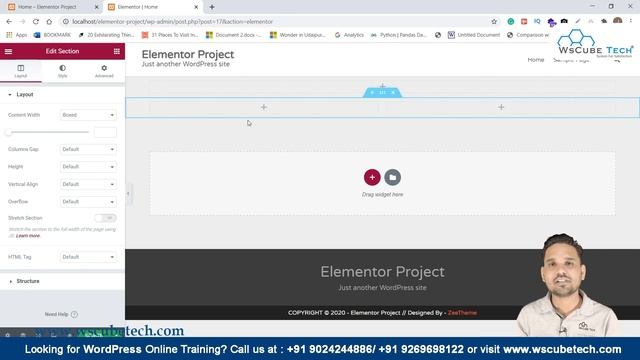This screenshot has height=360, width=640.
Task: Collapse the Elementor side panel
Action: [128, 193]
